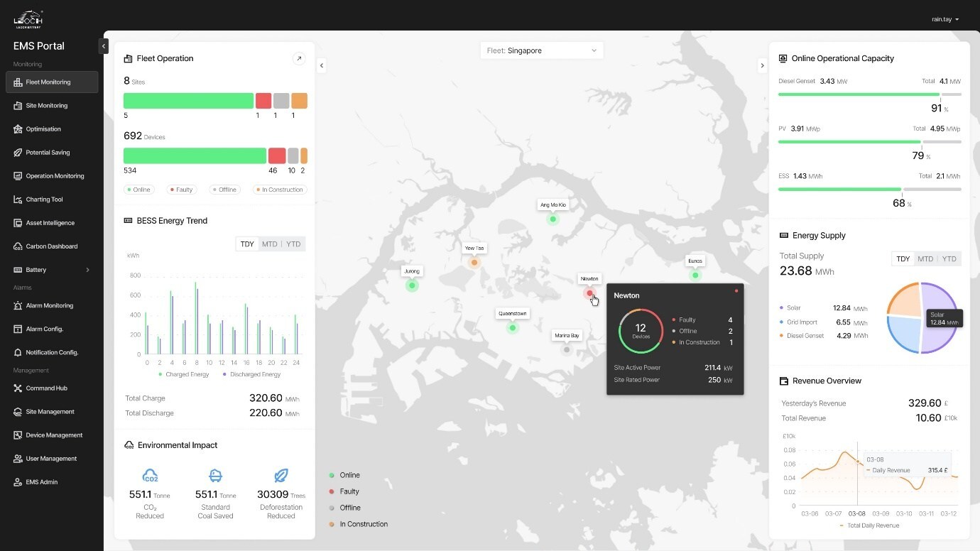Select the Ang Mo Kio map marker
The image size is (980, 551).
[553, 219]
